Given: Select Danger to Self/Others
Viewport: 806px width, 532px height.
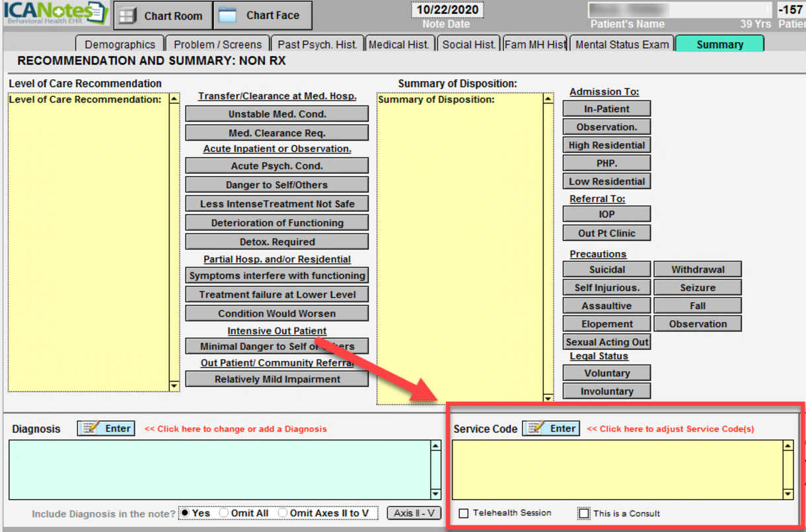Looking at the screenshot, I should tap(277, 185).
